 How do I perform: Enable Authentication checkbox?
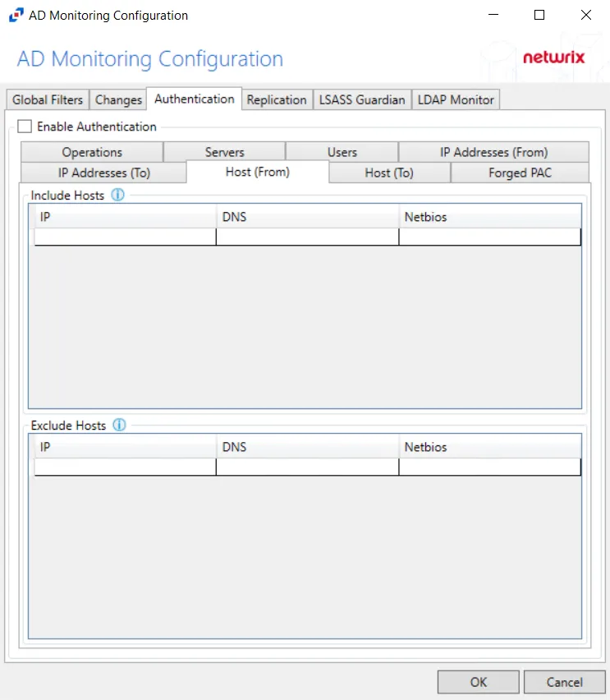(x=25, y=127)
